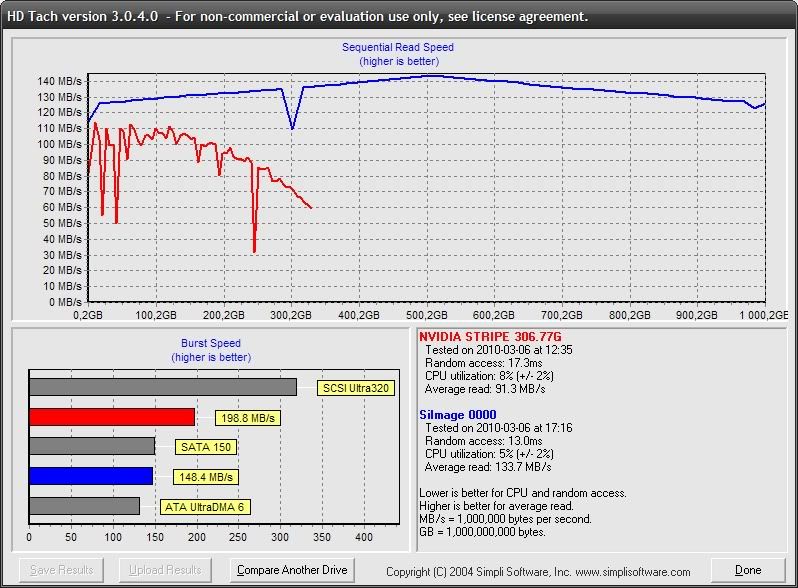
Task: Click the NVIDIA Average read 91.3 MB/s line
Action: (487, 389)
